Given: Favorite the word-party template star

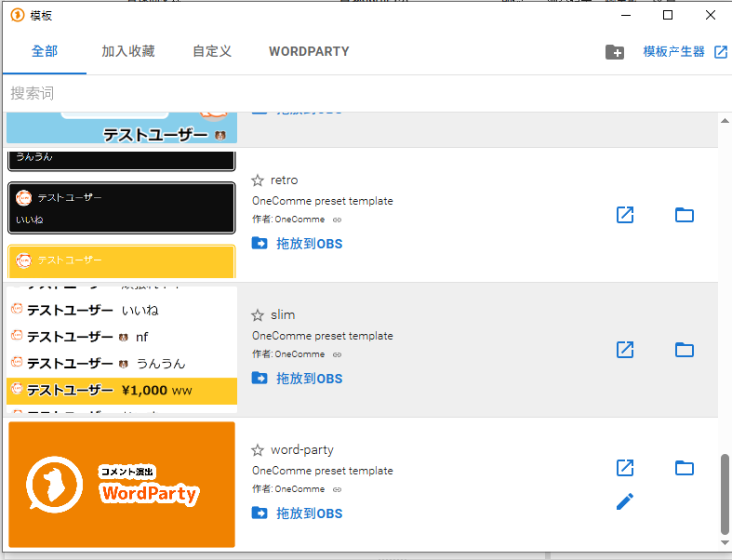Looking at the screenshot, I should 258,450.
